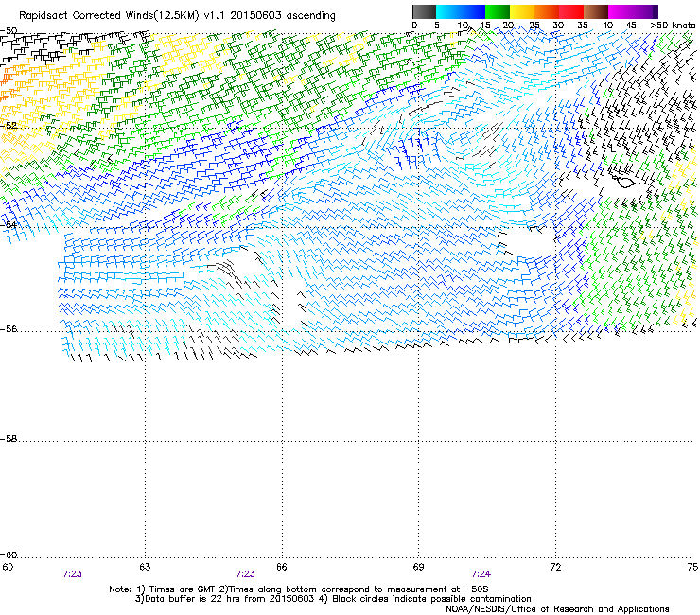Click the longitude label '72'
Screen dimensions: 700x615
pyautogui.click(x=555, y=567)
